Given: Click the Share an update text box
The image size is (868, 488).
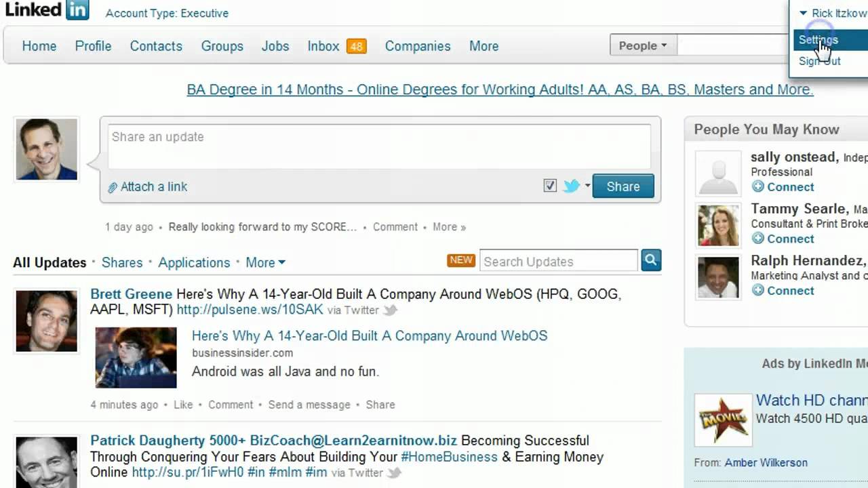Looking at the screenshot, I should 378,146.
